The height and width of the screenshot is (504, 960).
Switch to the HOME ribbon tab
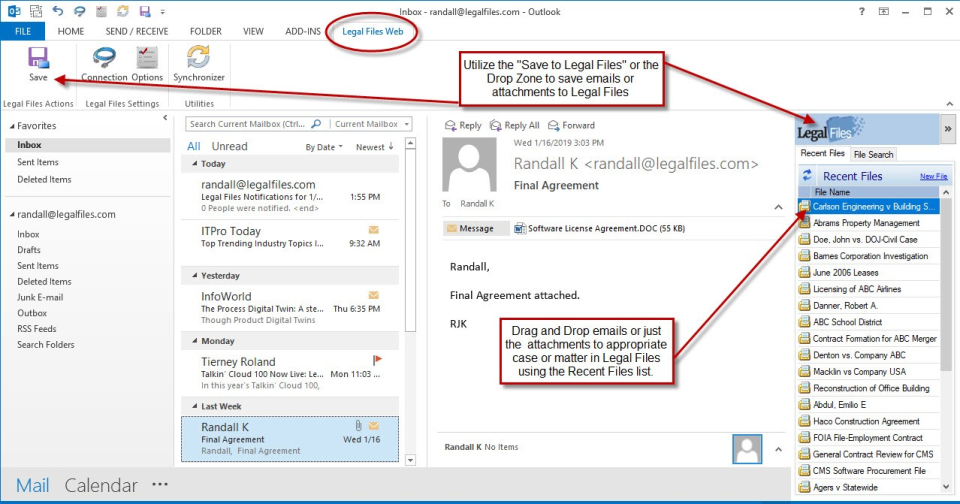pos(71,31)
